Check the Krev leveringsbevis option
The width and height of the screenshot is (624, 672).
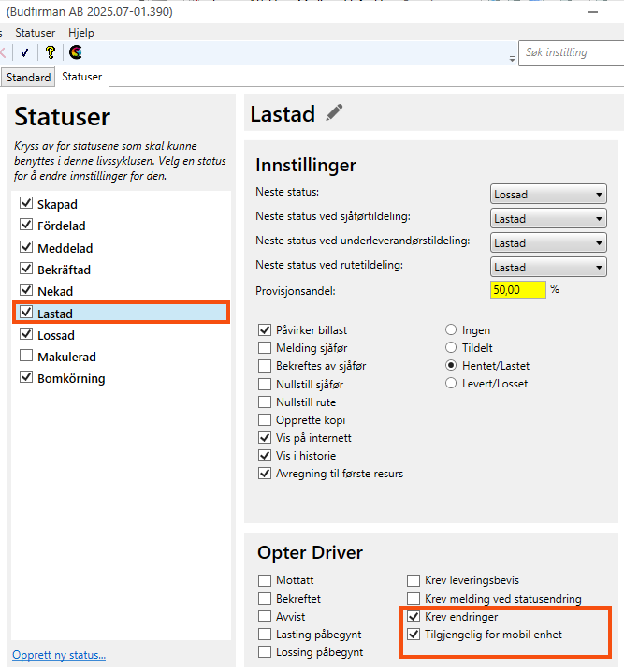point(414,580)
